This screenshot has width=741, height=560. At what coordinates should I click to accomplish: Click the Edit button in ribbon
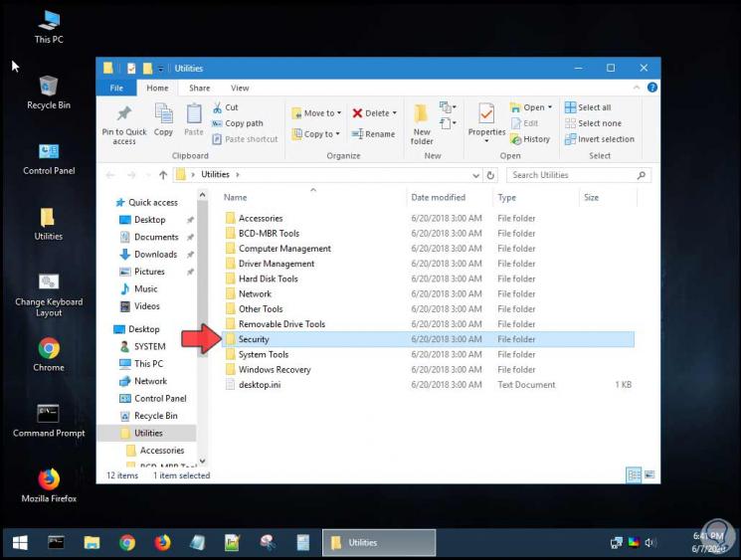(524, 123)
